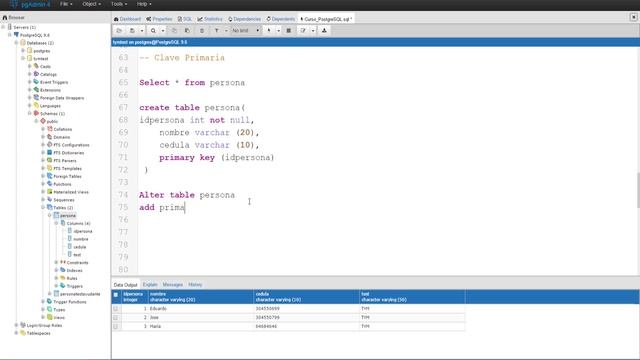Viewport: 640px width, 360px height.
Task: Click the Catalogs node icon
Action: click(x=36, y=74)
